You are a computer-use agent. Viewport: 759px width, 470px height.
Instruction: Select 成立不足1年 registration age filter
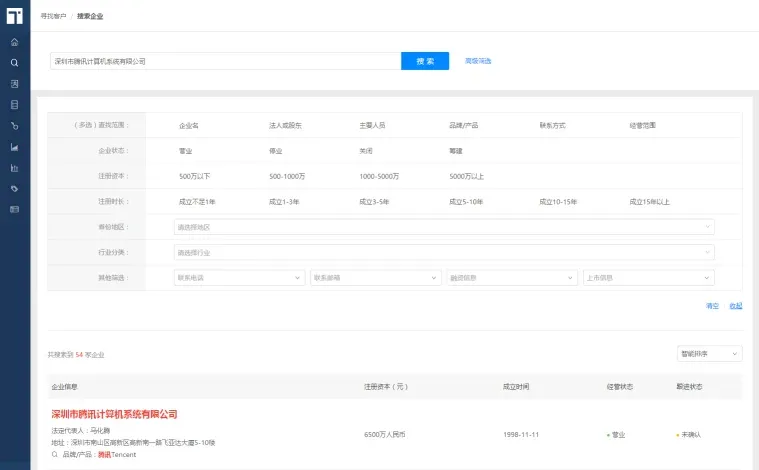pyautogui.click(x=197, y=202)
